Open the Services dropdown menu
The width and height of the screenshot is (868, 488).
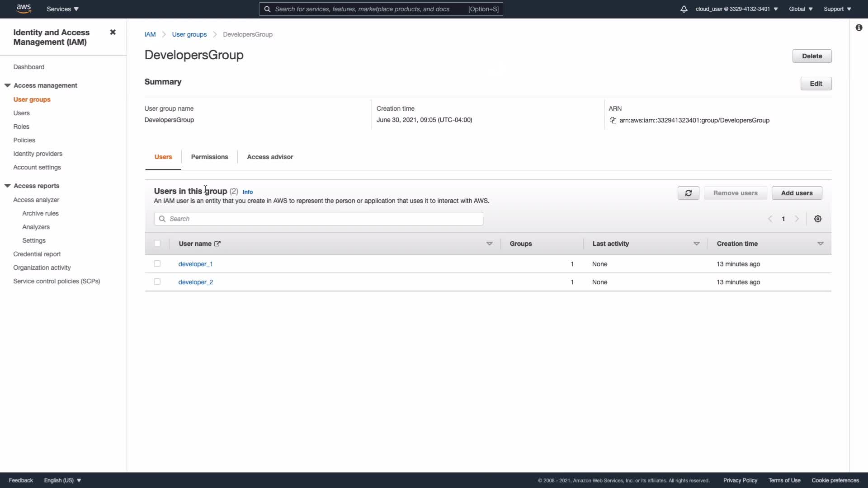(62, 9)
